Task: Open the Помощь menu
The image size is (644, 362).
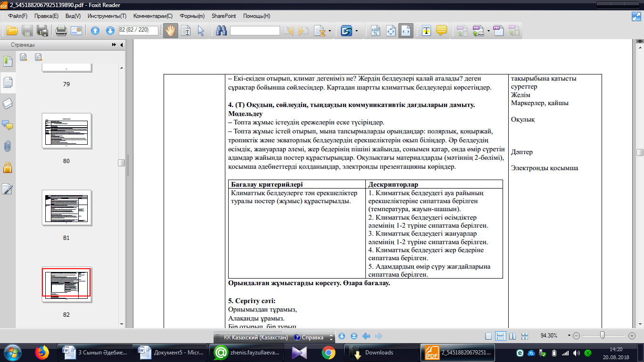Action: (256, 16)
